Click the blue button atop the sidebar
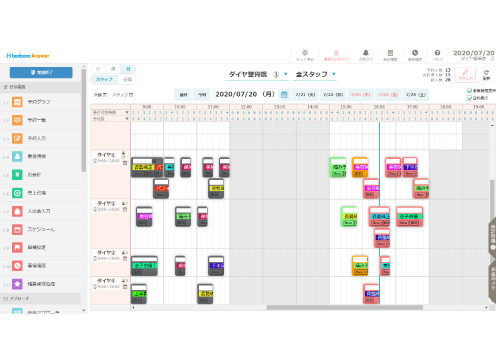 [41, 72]
